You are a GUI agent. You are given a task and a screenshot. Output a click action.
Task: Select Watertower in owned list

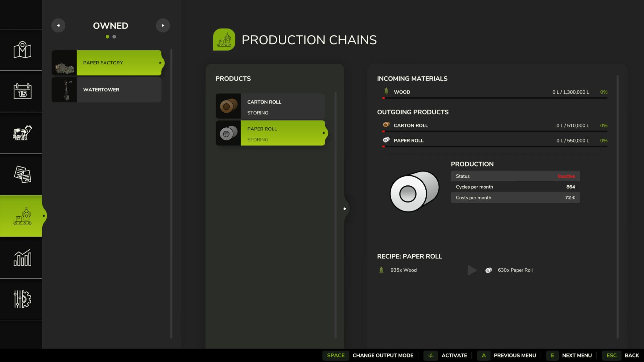click(119, 90)
